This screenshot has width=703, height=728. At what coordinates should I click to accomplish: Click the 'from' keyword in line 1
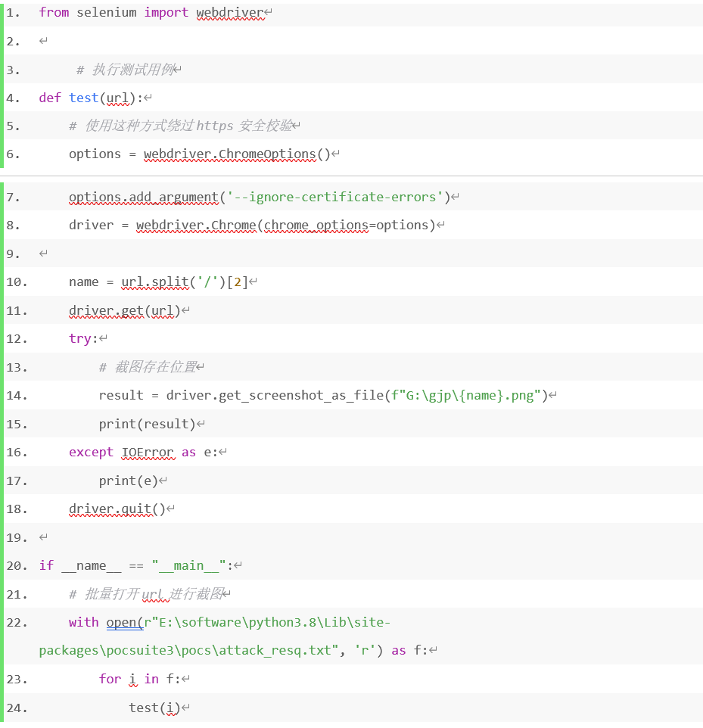pyautogui.click(x=54, y=13)
